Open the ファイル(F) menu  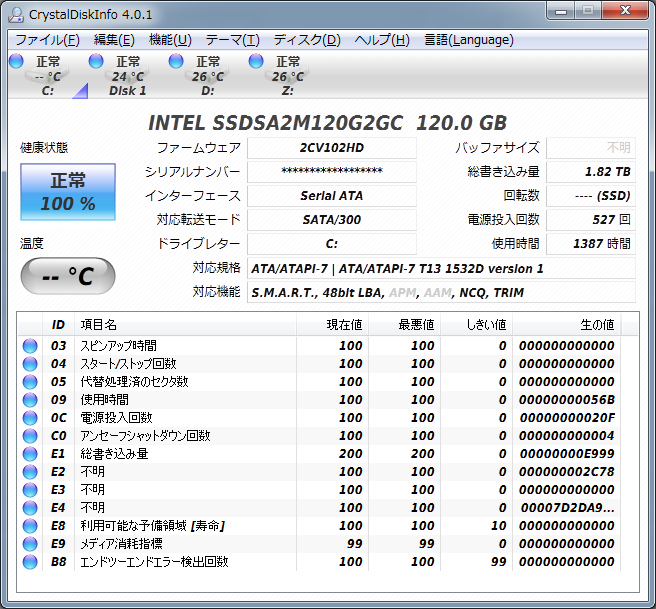click(x=47, y=40)
